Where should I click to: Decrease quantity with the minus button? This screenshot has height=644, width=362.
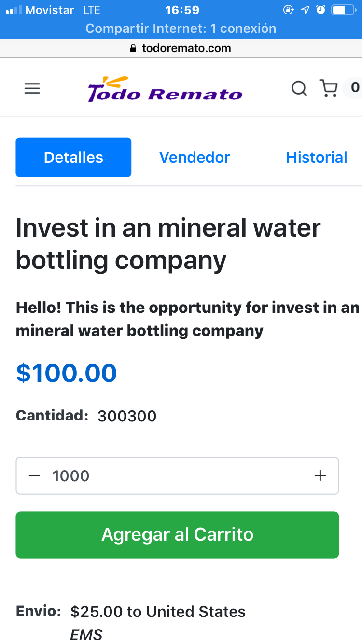[34, 476]
